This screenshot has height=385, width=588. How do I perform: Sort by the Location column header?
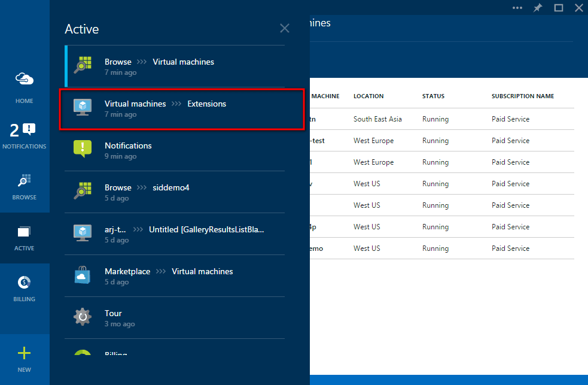(x=368, y=96)
